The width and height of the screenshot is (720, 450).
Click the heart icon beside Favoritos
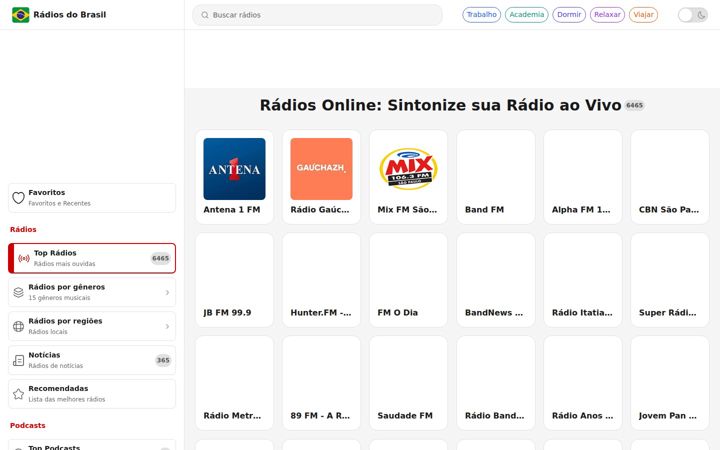18,198
